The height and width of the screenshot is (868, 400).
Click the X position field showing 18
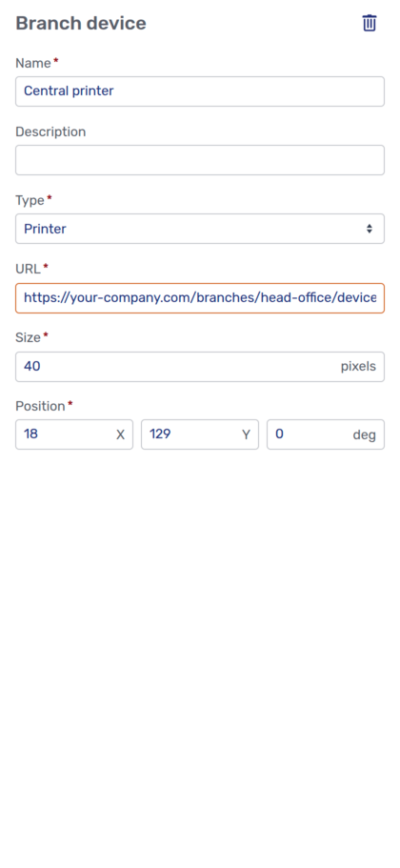pyautogui.click(x=74, y=434)
